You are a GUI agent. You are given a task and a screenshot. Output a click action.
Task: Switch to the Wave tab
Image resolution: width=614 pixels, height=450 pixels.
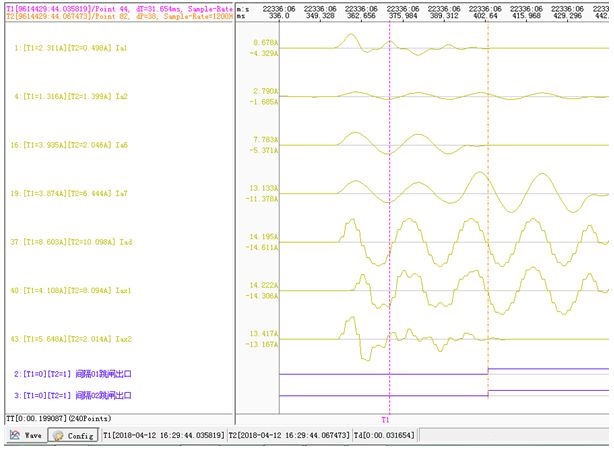[25, 436]
